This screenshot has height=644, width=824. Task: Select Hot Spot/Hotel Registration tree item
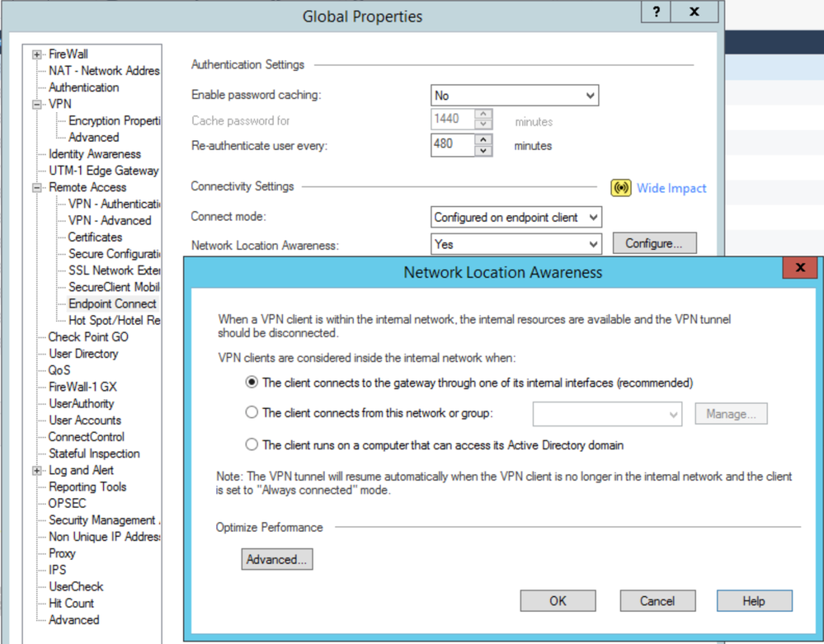(x=114, y=321)
